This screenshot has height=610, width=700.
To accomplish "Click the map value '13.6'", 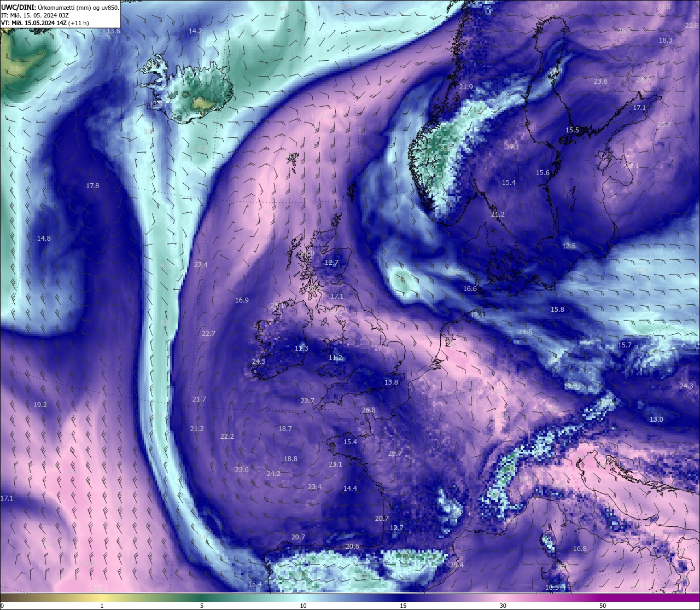I will (x=113, y=31).
